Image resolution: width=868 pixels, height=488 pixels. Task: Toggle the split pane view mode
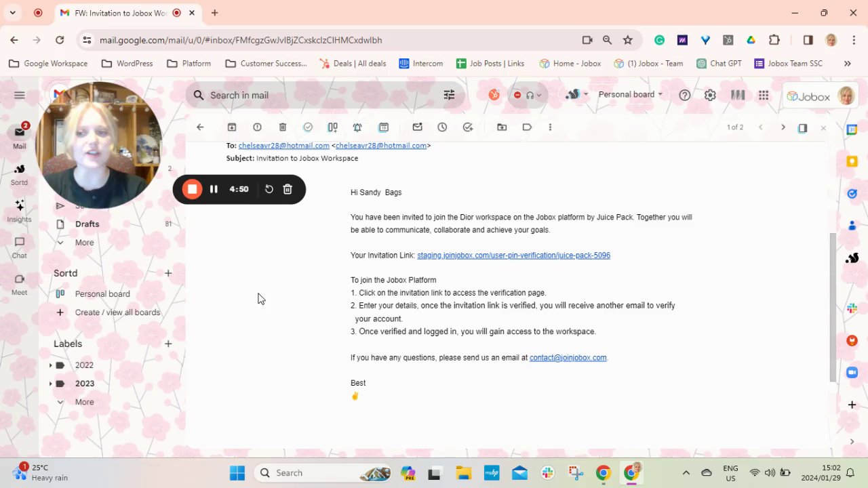click(803, 128)
